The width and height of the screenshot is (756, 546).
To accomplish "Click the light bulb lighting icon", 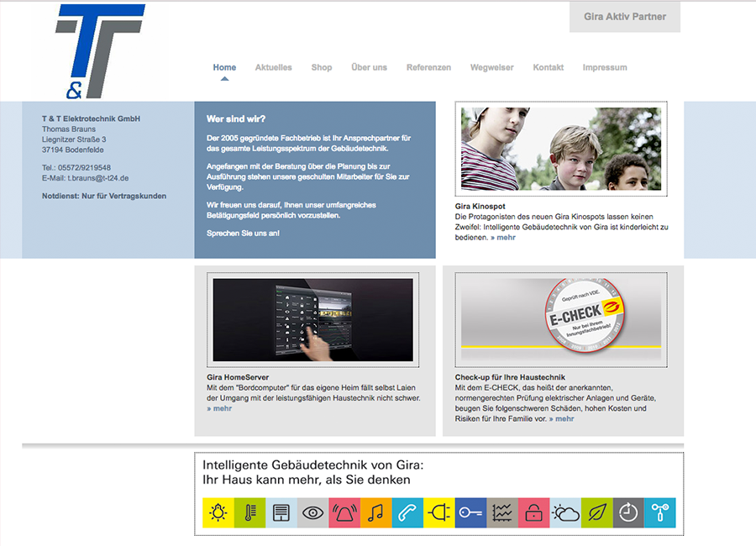I will click(x=218, y=512).
